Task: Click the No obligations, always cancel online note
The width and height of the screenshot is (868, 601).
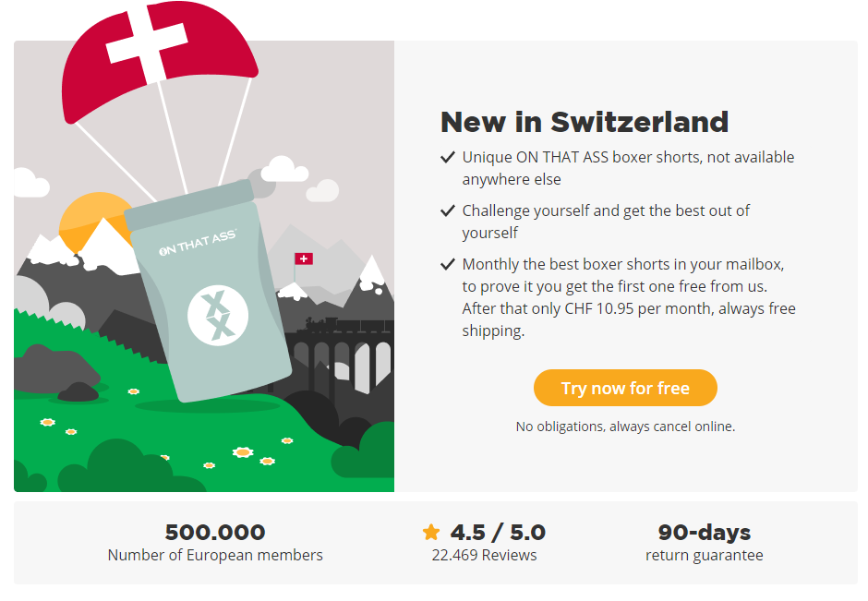Action: point(625,427)
